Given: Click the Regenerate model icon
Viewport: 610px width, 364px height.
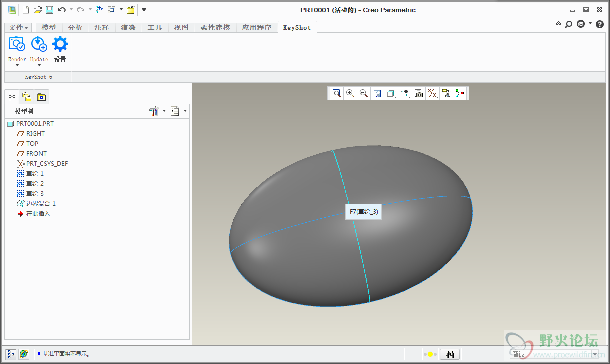Looking at the screenshot, I should 99,10.
